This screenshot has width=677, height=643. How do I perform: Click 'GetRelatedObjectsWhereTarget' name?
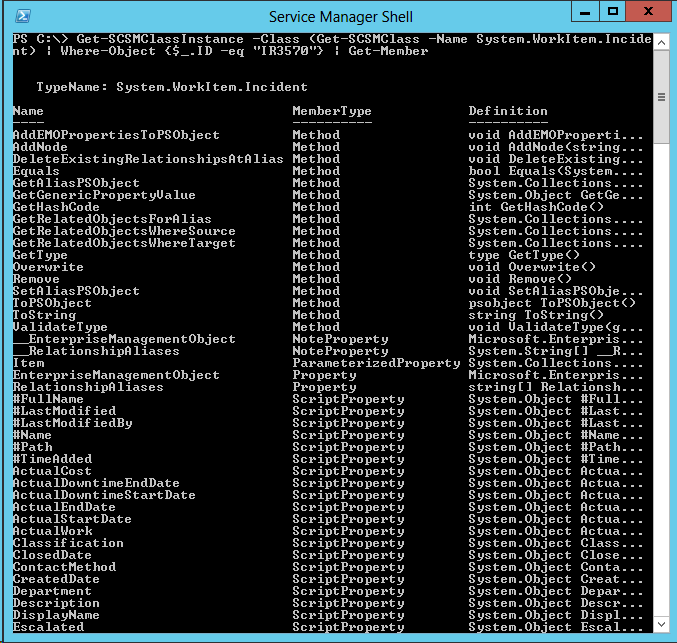(124, 243)
